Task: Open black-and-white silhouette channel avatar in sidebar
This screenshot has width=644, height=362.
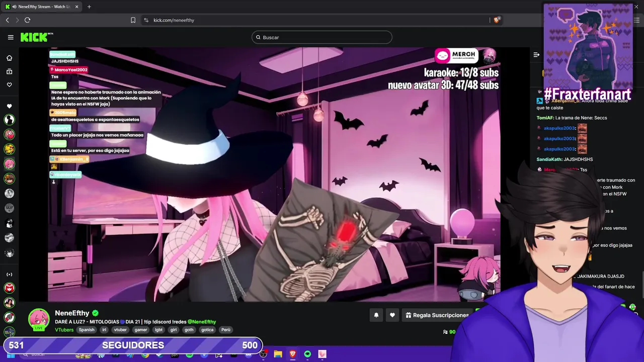Action: point(9,120)
